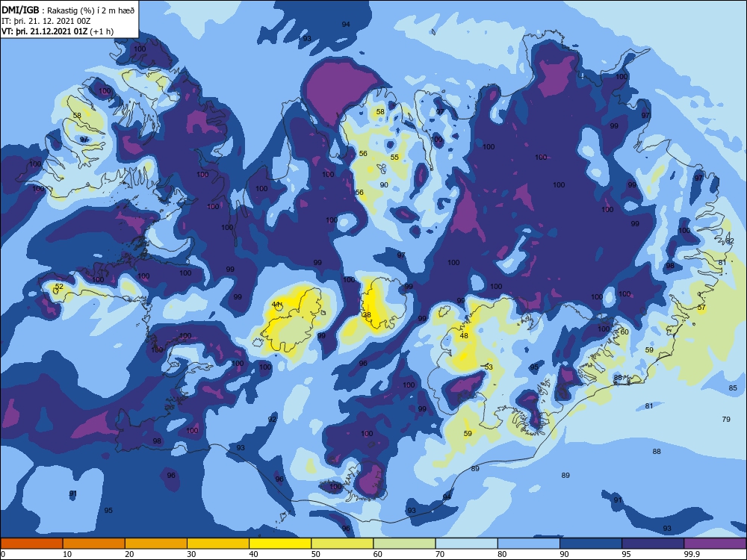Image resolution: width=747 pixels, height=560 pixels.
Task: Click the dark orange 0–10 legend swatch
Action: 31,544
